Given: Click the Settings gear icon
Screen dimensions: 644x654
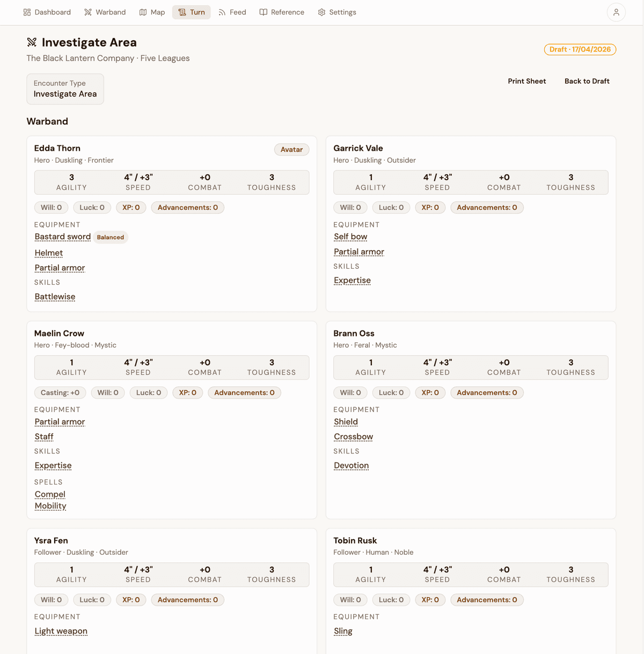Looking at the screenshot, I should tap(321, 12).
